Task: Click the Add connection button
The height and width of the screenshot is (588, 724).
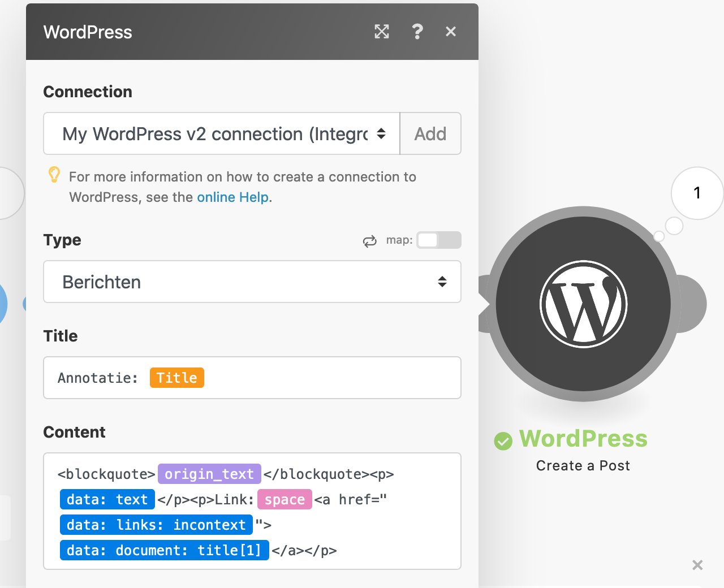Action: (430, 133)
